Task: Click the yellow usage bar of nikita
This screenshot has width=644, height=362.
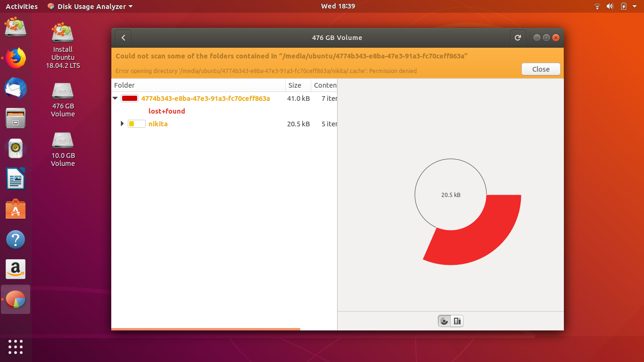Action: pyautogui.click(x=136, y=124)
